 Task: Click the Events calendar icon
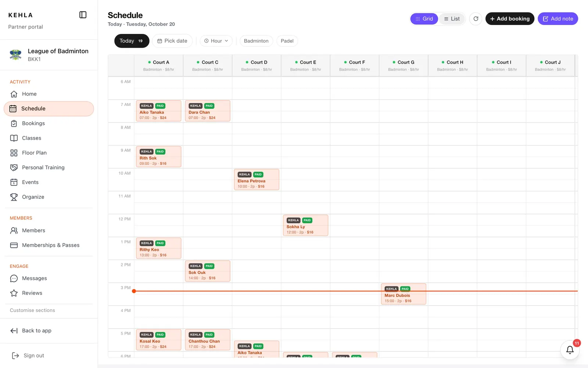[x=14, y=182]
